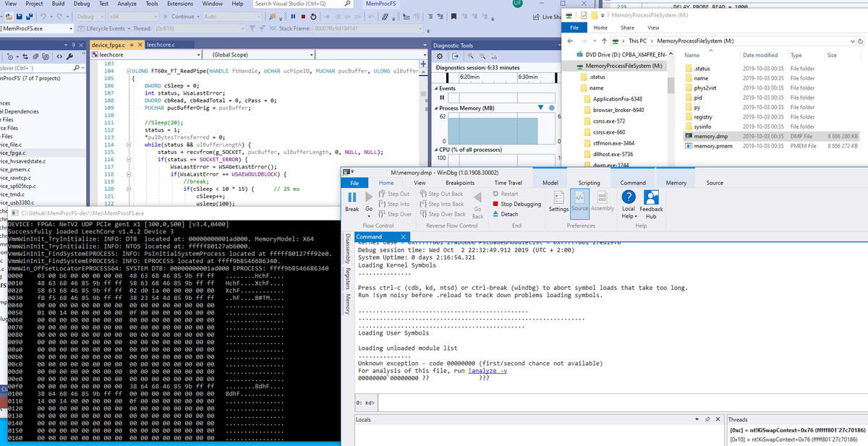868x446 pixels.
Task: Open WinDbg File menu
Action: [355, 183]
